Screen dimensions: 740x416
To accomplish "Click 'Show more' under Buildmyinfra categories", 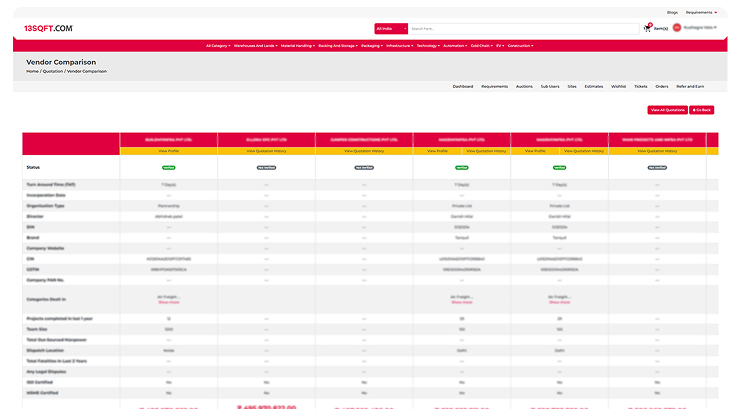I will pos(168,302).
